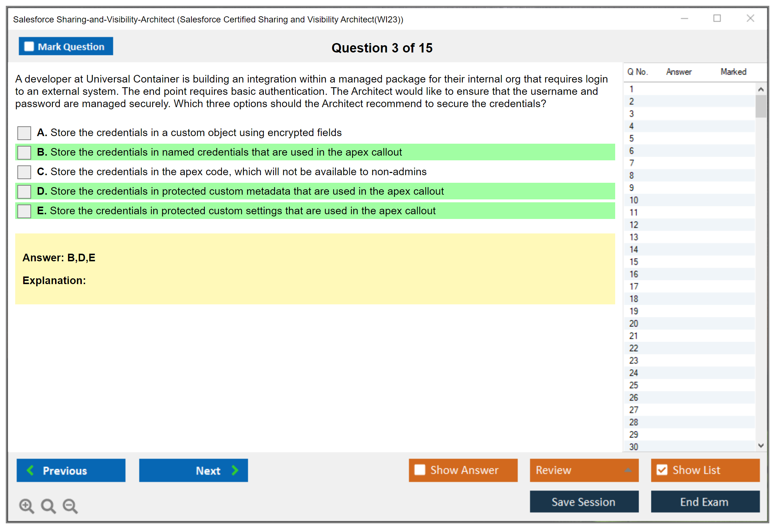Click the question list scrollbar thumb
This screenshot has width=778, height=532.
click(x=761, y=106)
